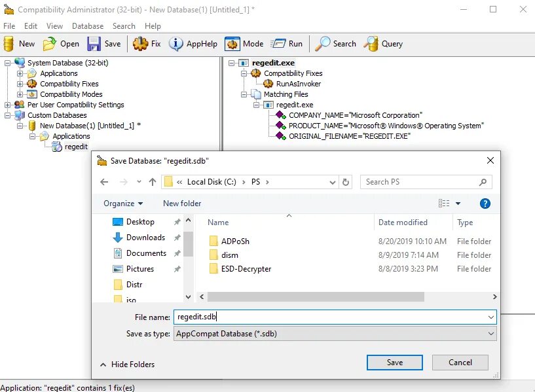Click the Query database icon

[x=371, y=43]
